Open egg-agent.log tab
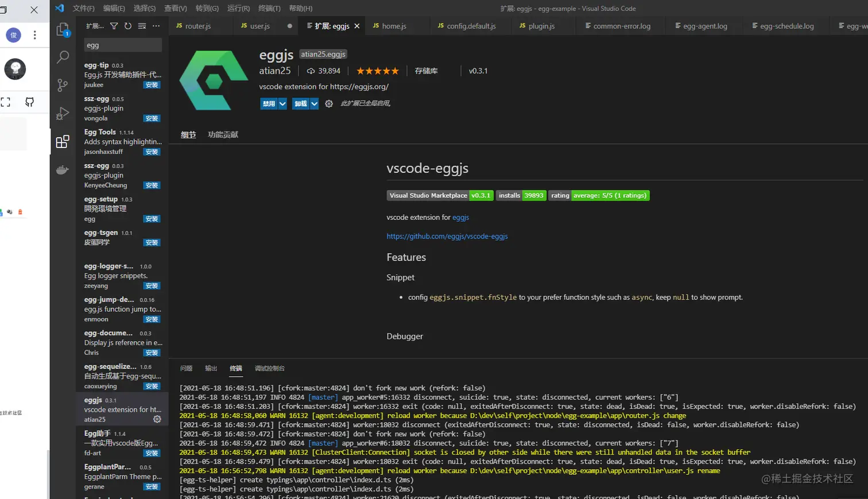The height and width of the screenshot is (499, 868). (704, 26)
